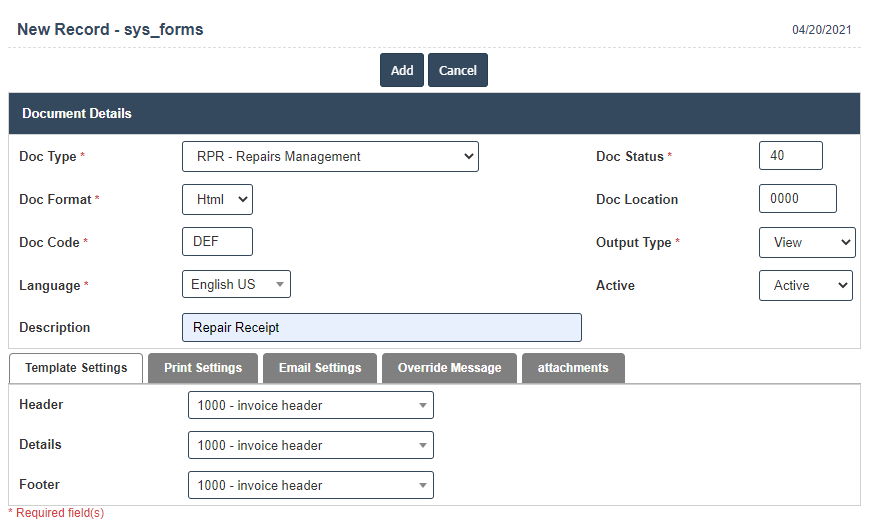This screenshot has width=878, height=527.
Task: Open the Header template dropdown
Action: [x=310, y=405]
